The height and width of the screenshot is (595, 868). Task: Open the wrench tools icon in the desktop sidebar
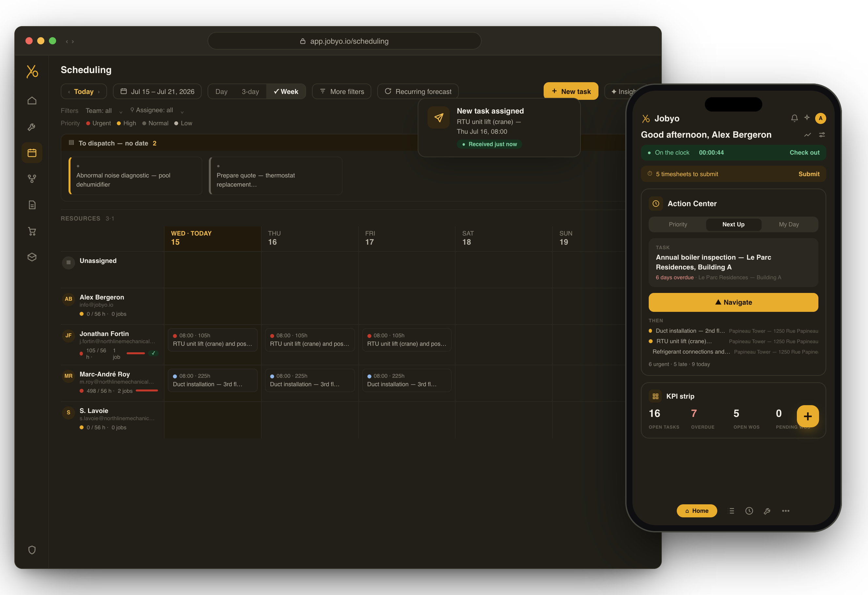tap(32, 127)
